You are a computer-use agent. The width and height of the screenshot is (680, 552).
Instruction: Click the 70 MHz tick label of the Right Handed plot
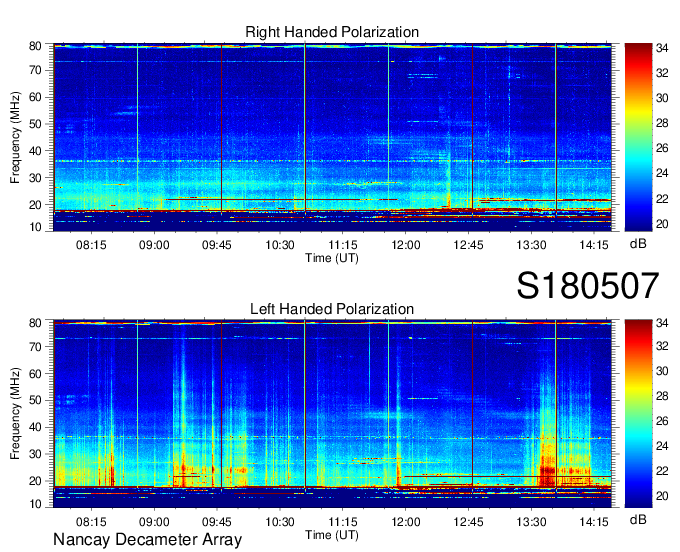35,70
